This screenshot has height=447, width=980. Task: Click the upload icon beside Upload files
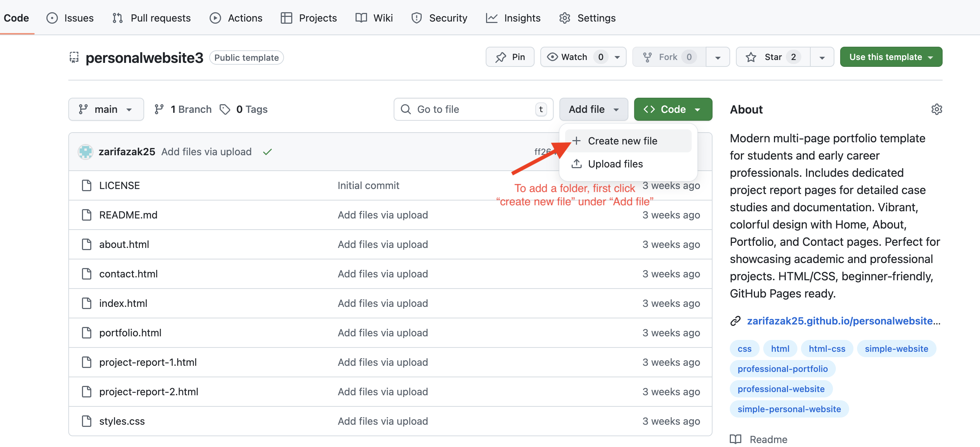tap(576, 164)
